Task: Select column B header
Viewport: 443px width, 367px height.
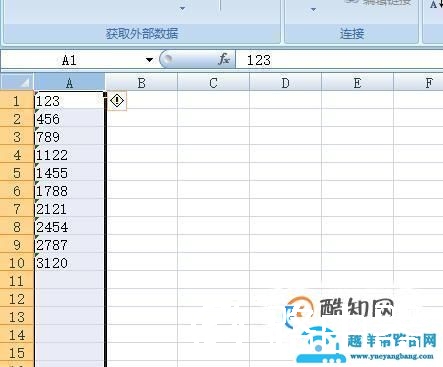Action: click(x=141, y=83)
